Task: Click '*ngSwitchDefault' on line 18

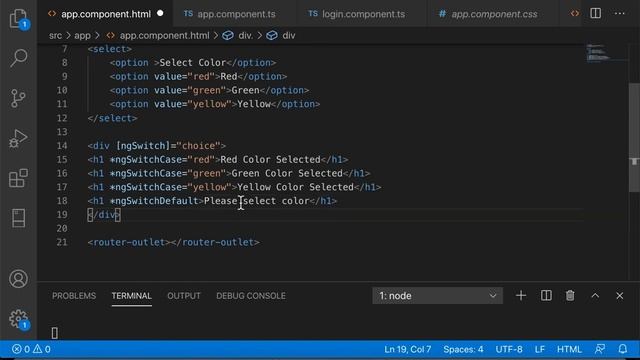Action: 154,201
